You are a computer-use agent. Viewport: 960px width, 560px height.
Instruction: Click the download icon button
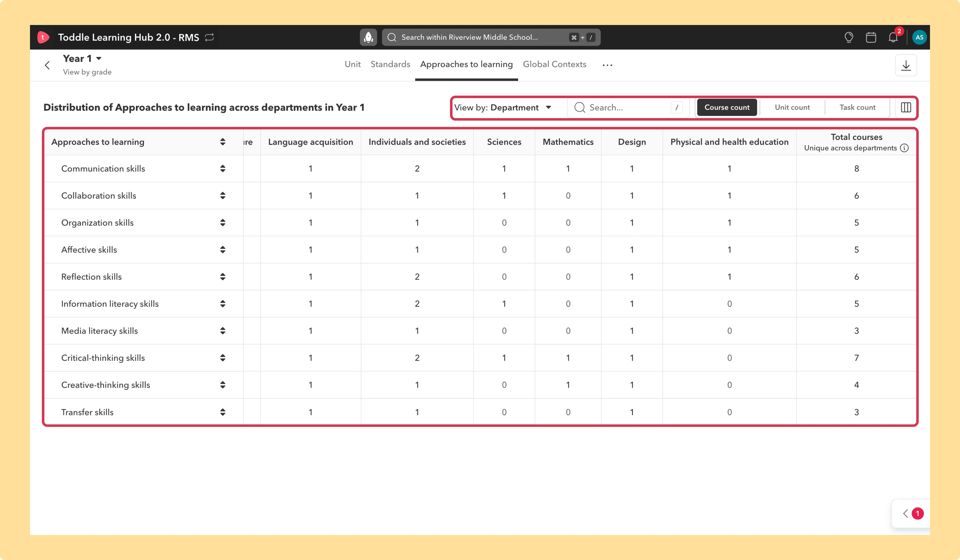906,65
